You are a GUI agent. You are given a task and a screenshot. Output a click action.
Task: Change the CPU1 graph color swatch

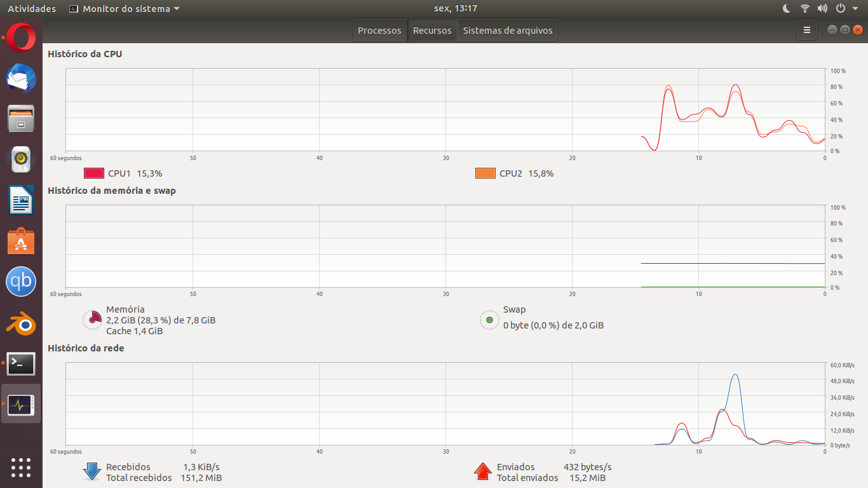pos(94,173)
